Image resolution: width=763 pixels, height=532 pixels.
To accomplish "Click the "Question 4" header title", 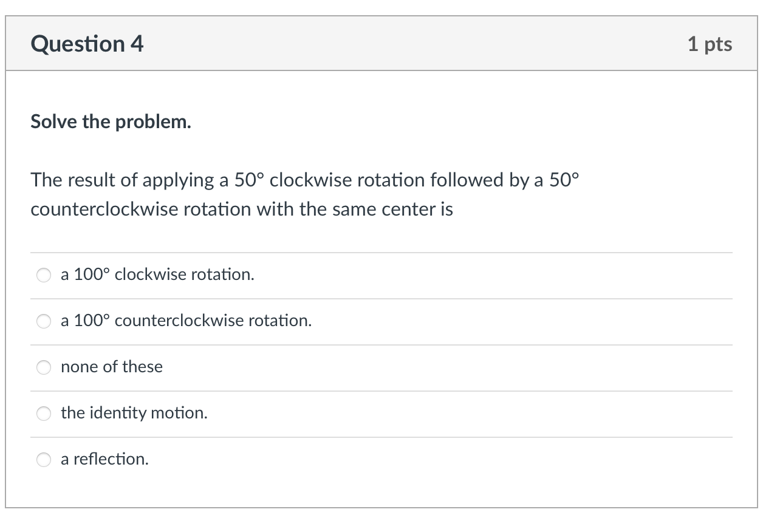I will tap(86, 43).
